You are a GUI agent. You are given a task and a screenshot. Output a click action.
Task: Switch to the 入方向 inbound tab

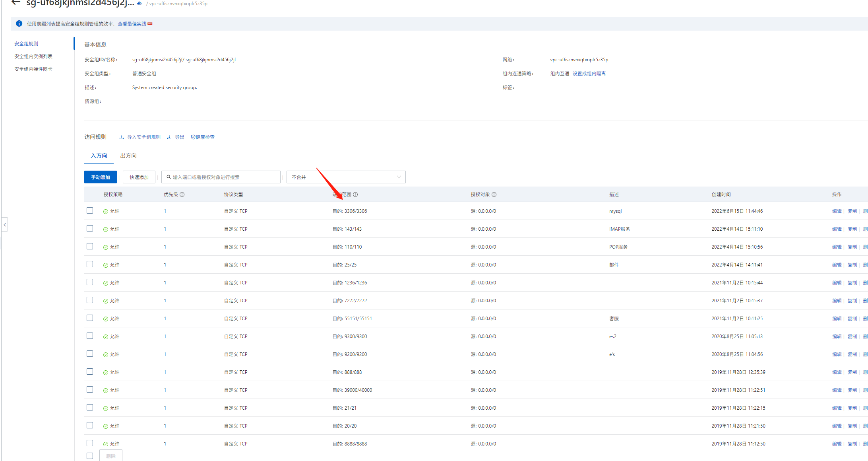[99, 156]
